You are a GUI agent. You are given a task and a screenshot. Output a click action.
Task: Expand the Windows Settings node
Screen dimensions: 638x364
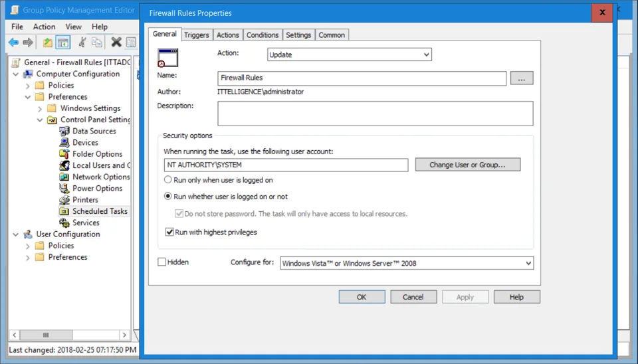point(40,108)
